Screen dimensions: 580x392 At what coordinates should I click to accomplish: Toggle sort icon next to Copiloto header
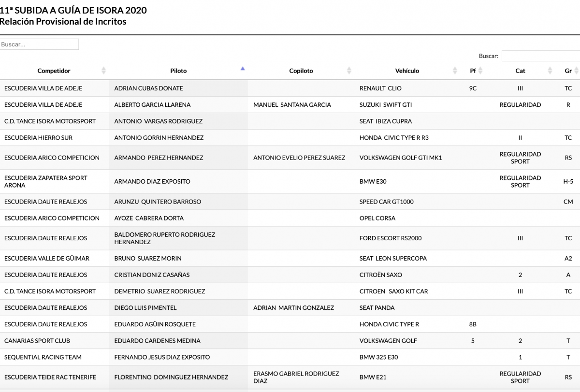(349, 71)
